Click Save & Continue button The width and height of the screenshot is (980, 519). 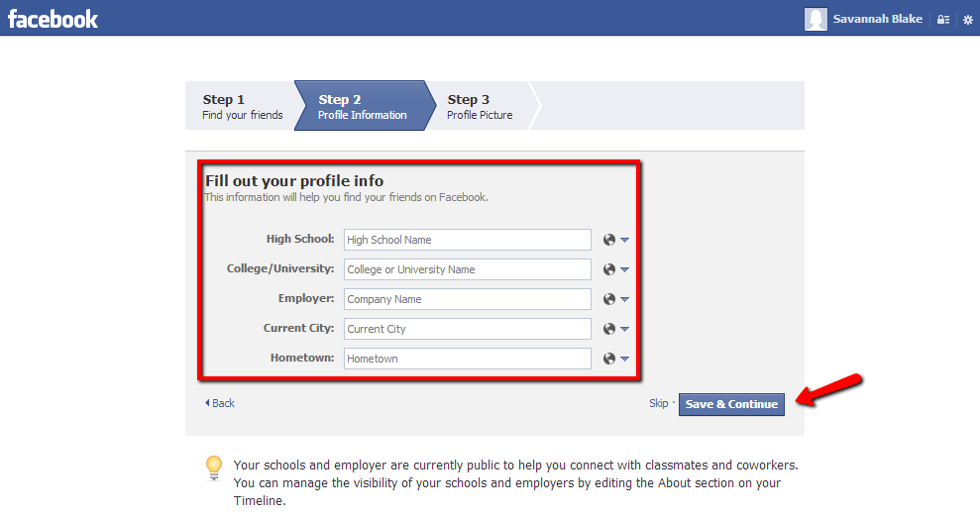pyautogui.click(x=731, y=404)
